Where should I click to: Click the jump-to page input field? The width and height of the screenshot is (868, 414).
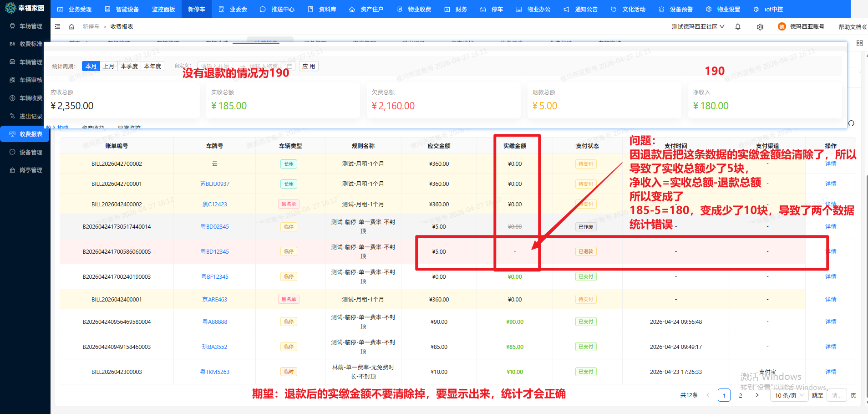point(837,395)
